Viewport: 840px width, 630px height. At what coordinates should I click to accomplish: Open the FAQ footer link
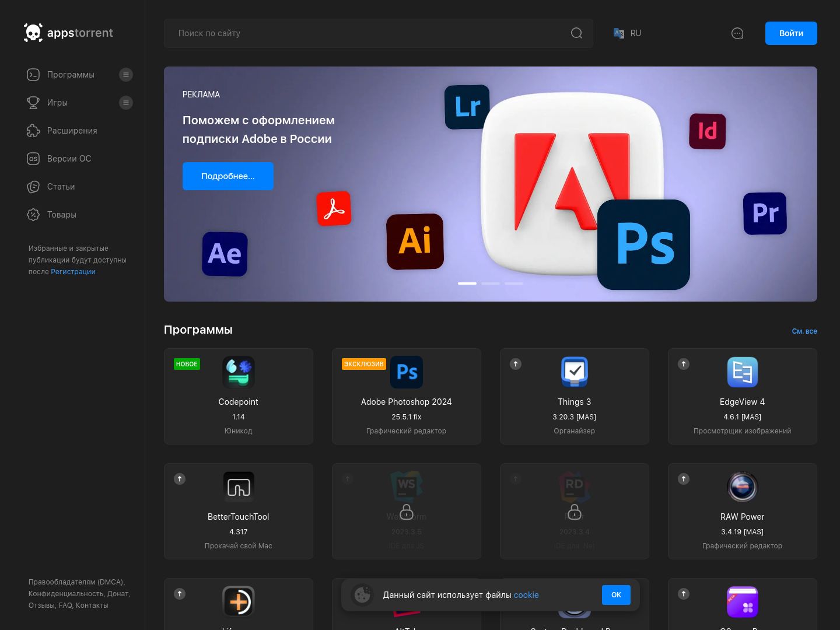pos(65,605)
